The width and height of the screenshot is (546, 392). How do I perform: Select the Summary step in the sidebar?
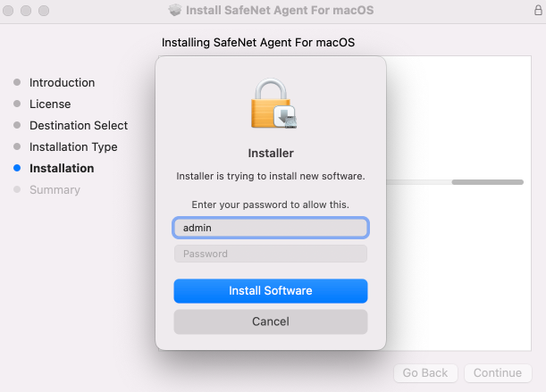(55, 189)
